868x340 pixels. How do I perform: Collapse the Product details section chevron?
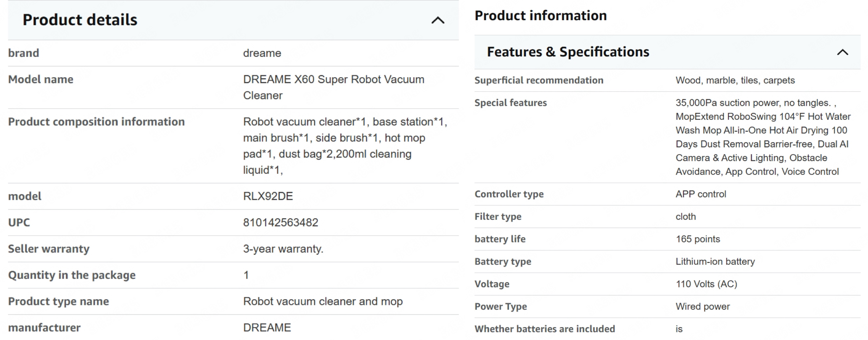click(438, 21)
